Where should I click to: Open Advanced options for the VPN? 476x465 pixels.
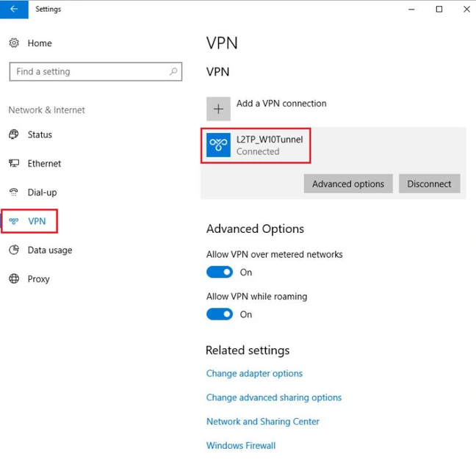(x=348, y=184)
